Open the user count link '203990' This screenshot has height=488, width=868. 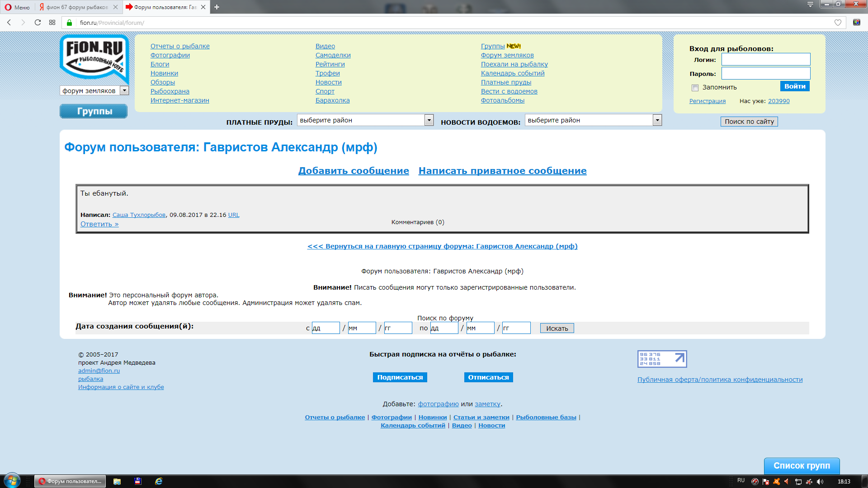point(778,101)
